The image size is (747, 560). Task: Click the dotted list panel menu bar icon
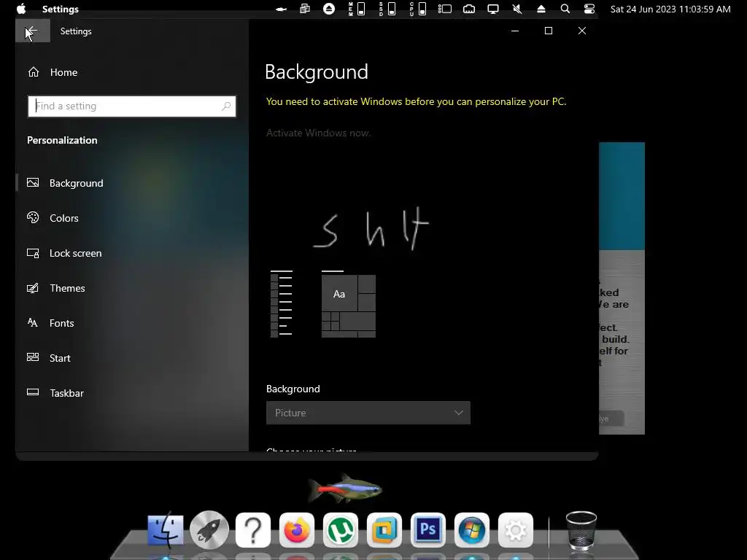pos(445,9)
